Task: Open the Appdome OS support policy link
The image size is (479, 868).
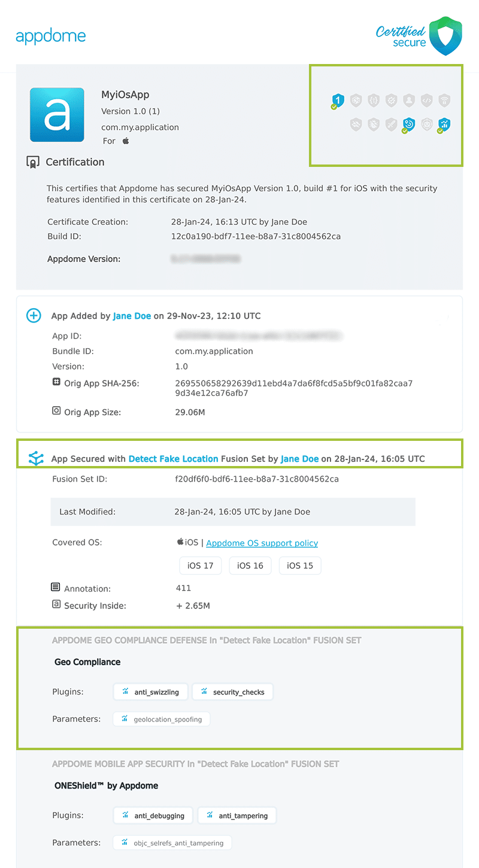Action: (x=262, y=542)
